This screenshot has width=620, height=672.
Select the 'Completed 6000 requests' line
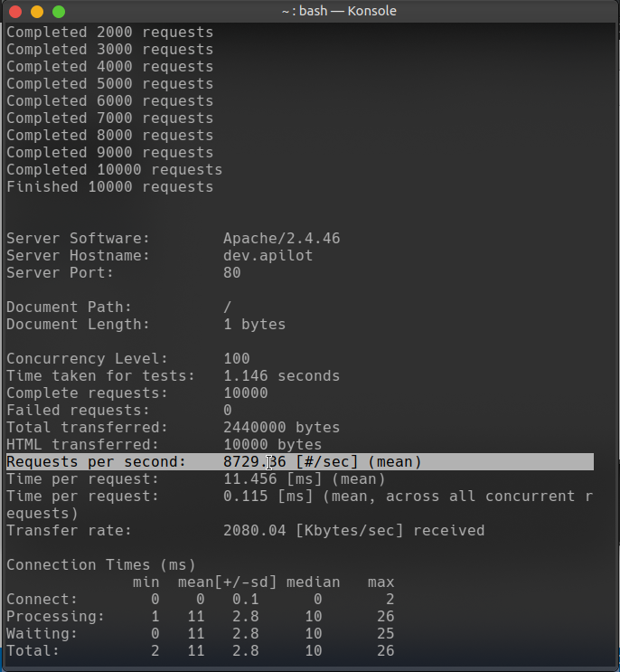point(109,101)
